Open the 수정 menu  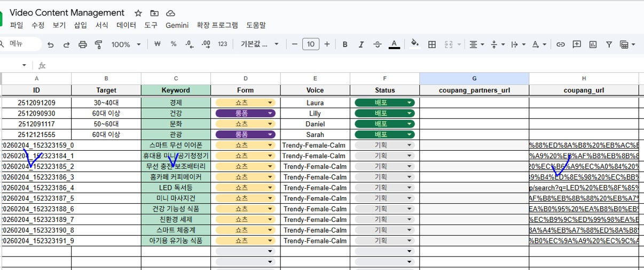click(x=38, y=25)
